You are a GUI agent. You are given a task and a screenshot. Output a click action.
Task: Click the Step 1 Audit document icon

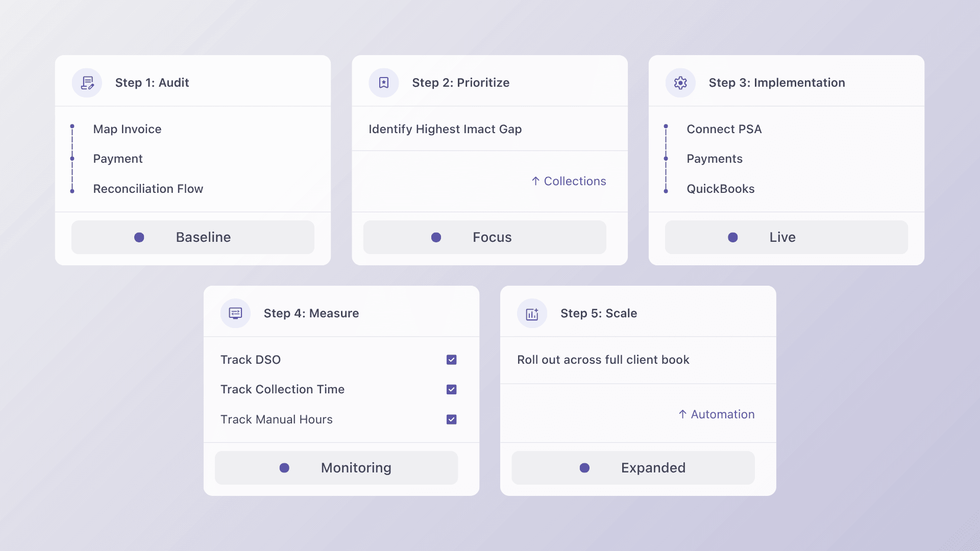[x=87, y=83]
